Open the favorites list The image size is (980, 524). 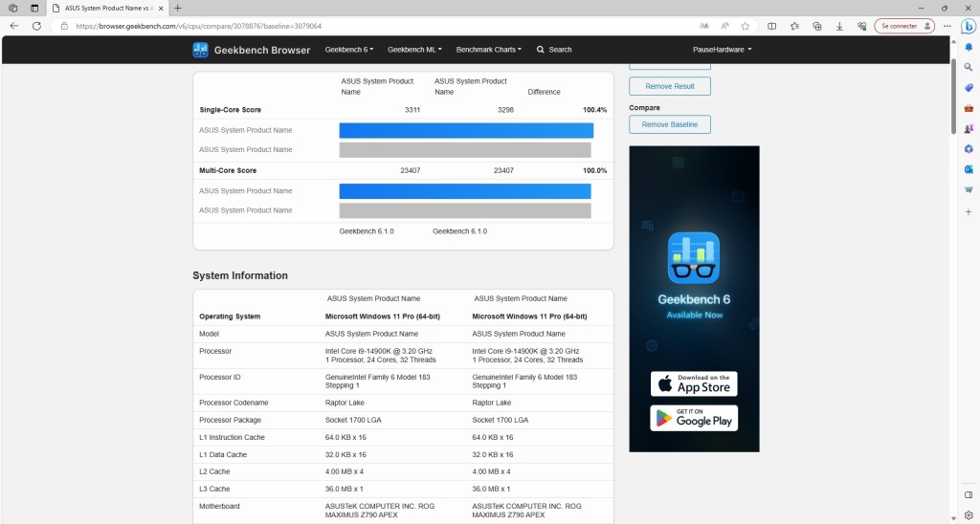[794, 26]
